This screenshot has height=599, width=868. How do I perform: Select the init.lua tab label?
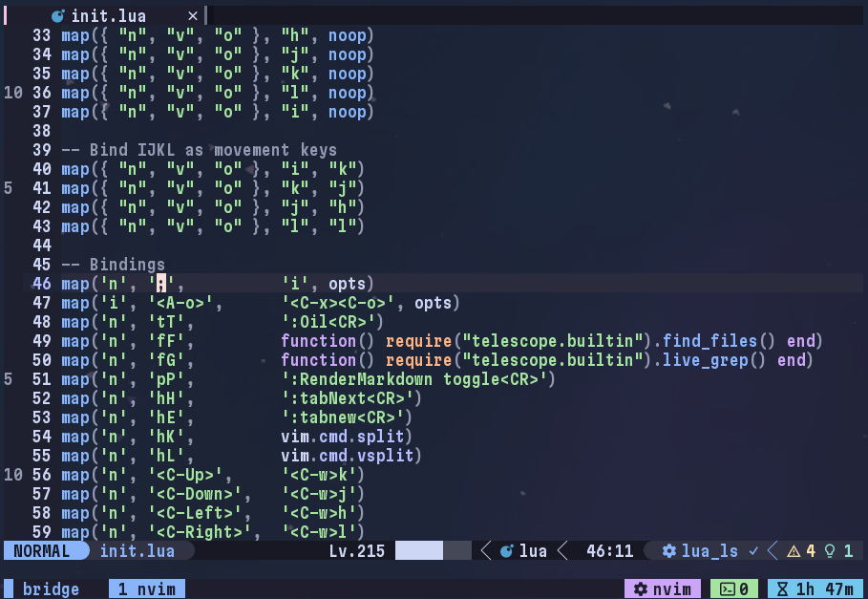(x=109, y=16)
